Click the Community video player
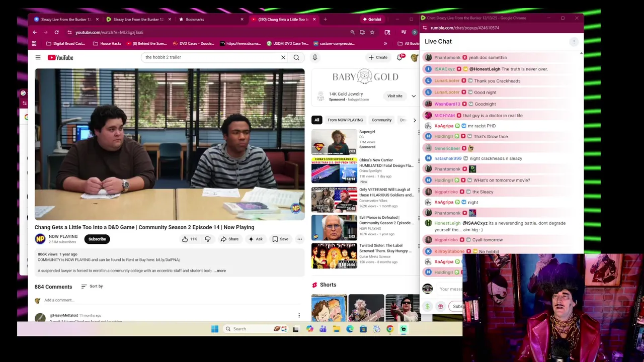 pyautogui.click(x=170, y=144)
